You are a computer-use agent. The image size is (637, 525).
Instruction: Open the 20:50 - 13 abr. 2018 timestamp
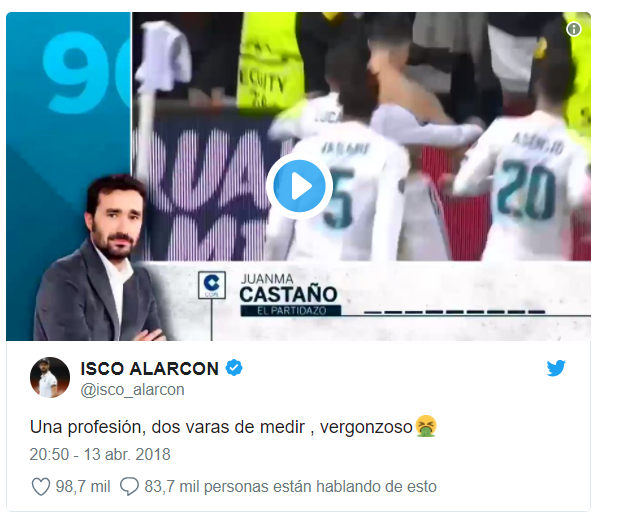coord(100,454)
